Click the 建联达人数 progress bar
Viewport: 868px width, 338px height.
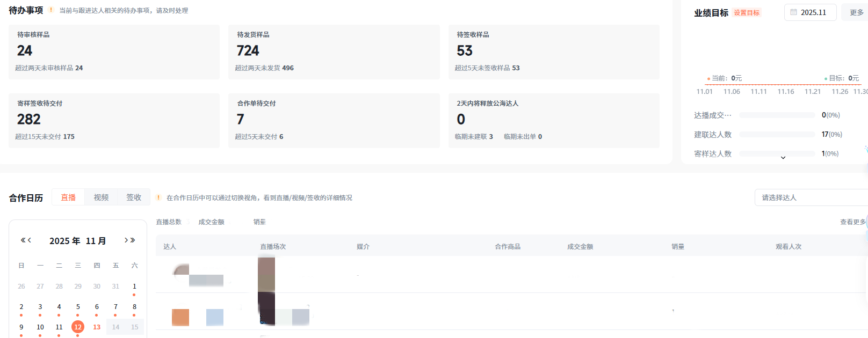[777, 135]
